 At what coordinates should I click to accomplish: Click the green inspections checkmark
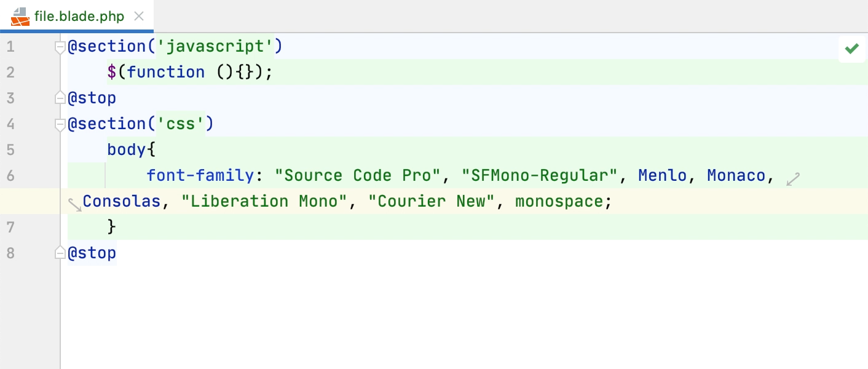[x=852, y=48]
